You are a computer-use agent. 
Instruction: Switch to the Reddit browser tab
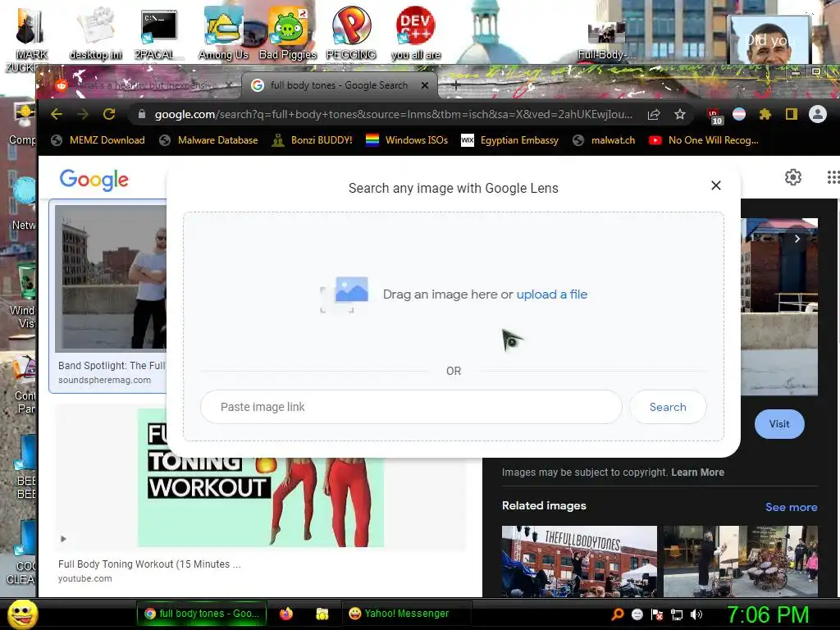(143, 85)
